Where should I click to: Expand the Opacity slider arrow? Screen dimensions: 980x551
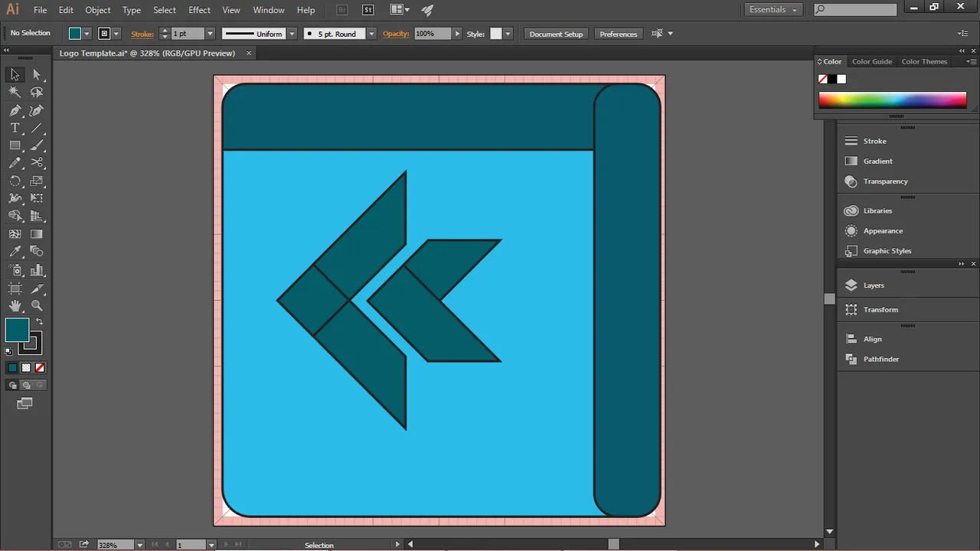tap(457, 34)
